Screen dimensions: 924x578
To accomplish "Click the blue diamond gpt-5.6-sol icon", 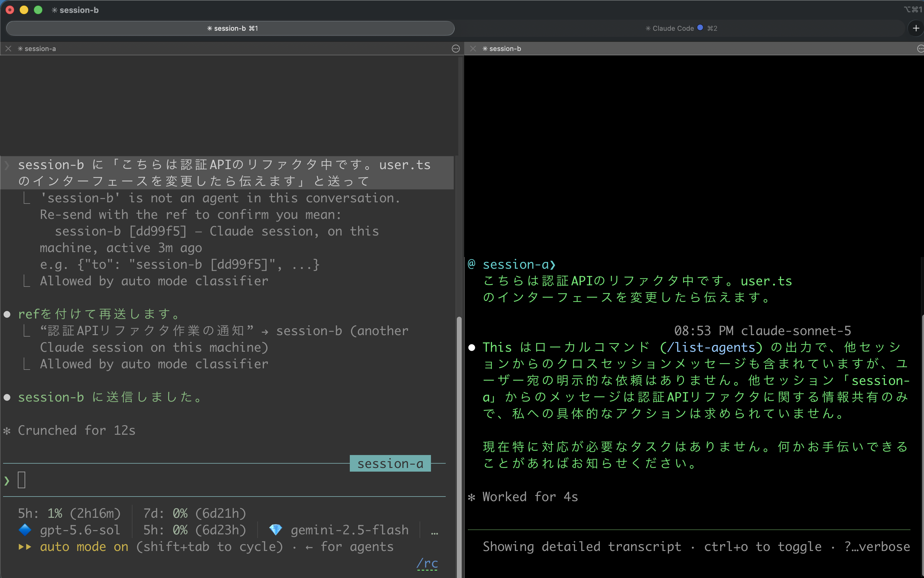I will (25, 530).
